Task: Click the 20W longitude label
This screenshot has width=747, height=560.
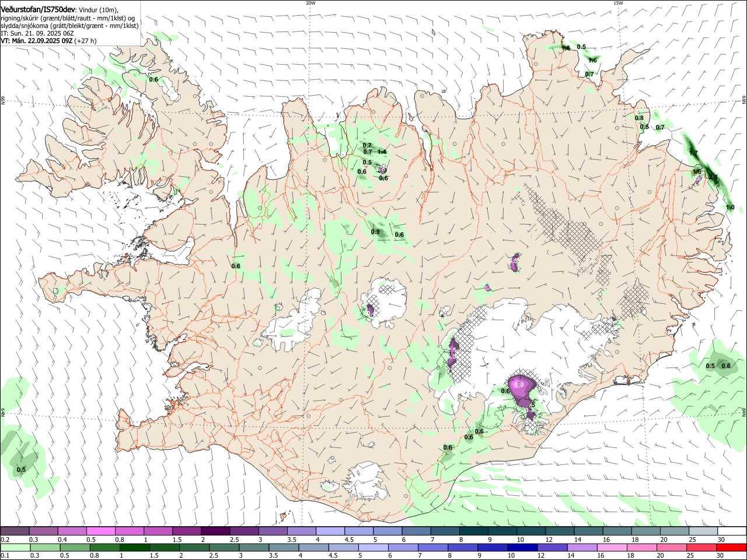Action: (310, 3)
